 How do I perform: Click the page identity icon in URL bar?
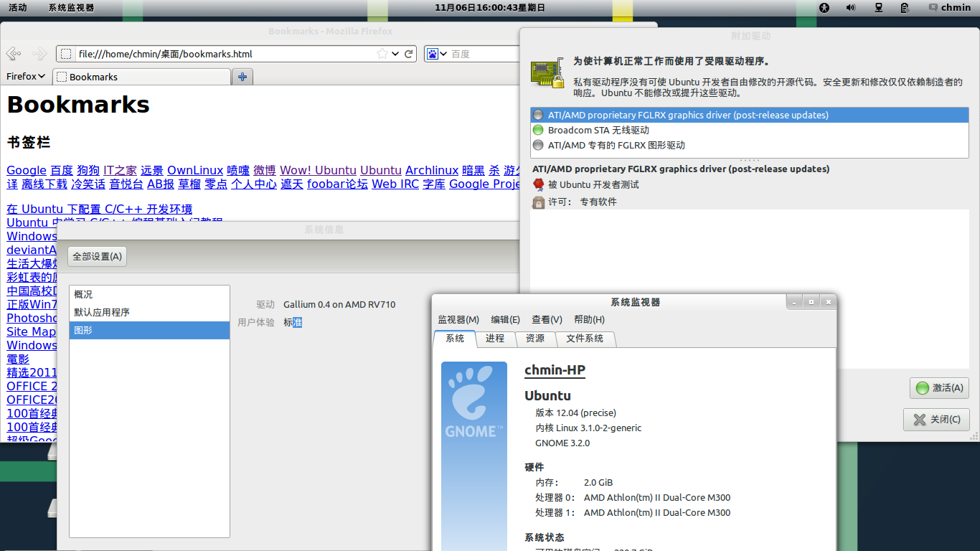pos(66,54)
